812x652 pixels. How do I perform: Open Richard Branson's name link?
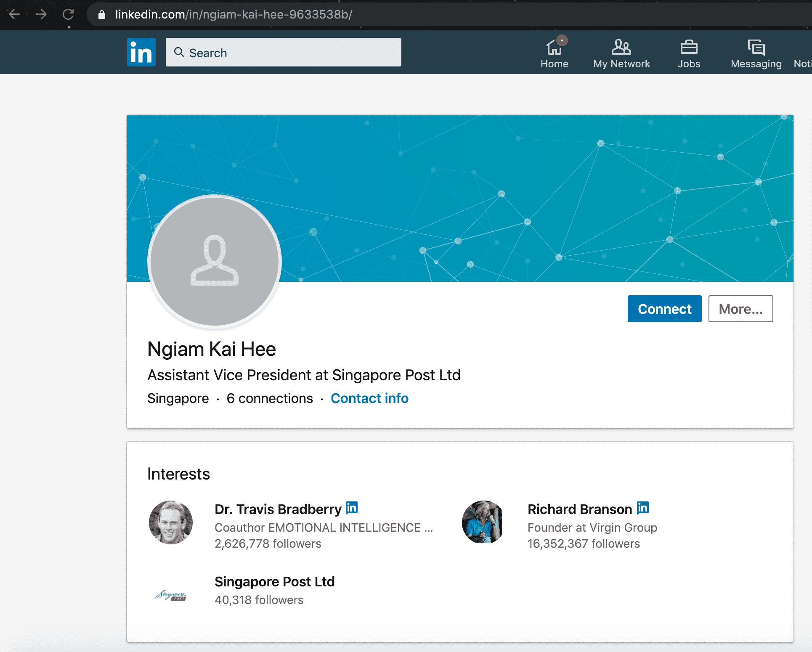[580, 509]
